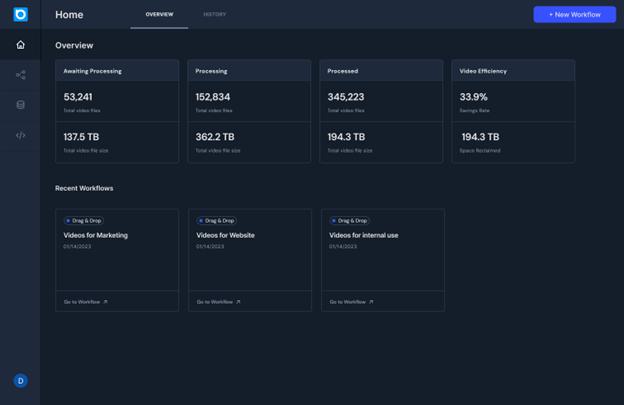The width and height of the screenshot is (624, 405).
Task: Switch to the History tab
Action: point(214,15)
